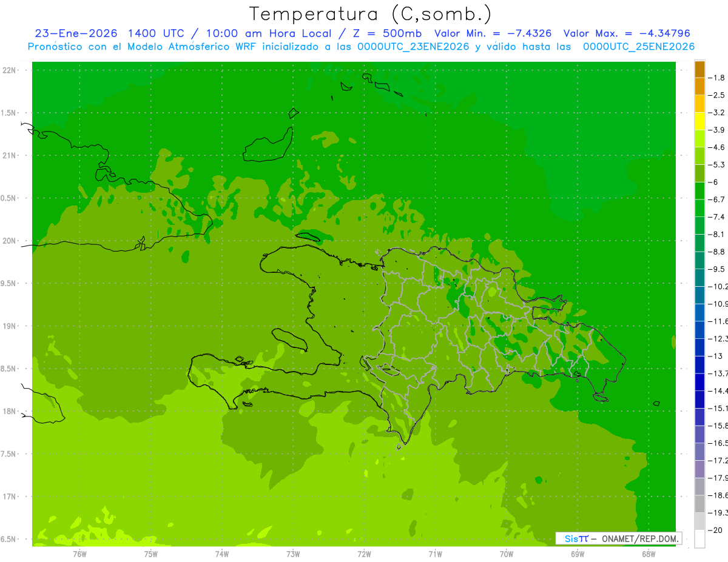
Task: Click the legend value '-6.7'
Action: pos(716,199)
